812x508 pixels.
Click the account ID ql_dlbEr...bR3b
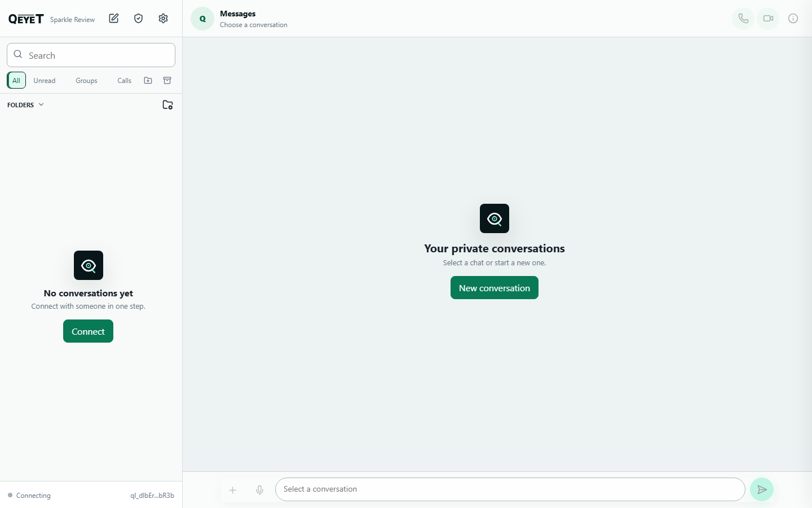pyautogui.click(x=152, y=496)
